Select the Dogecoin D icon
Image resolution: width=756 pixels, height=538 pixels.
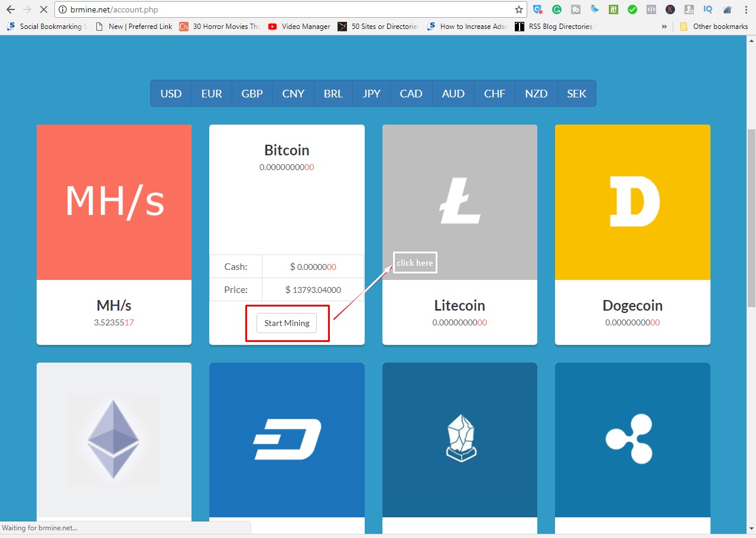(x=632, y=201)
